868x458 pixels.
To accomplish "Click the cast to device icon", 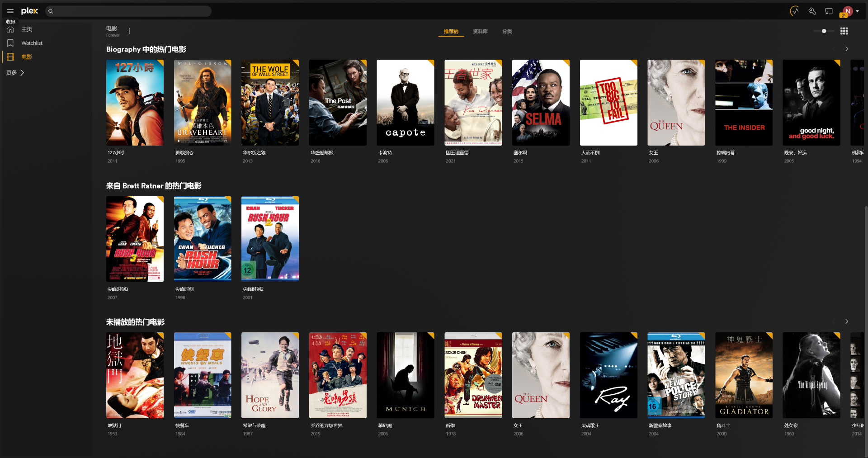I will point(829,11).
